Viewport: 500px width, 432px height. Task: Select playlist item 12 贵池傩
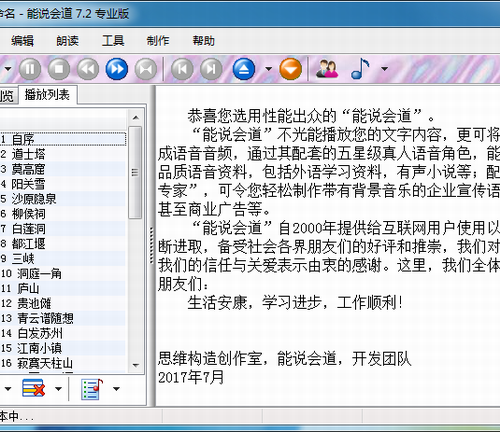point(63,303)
